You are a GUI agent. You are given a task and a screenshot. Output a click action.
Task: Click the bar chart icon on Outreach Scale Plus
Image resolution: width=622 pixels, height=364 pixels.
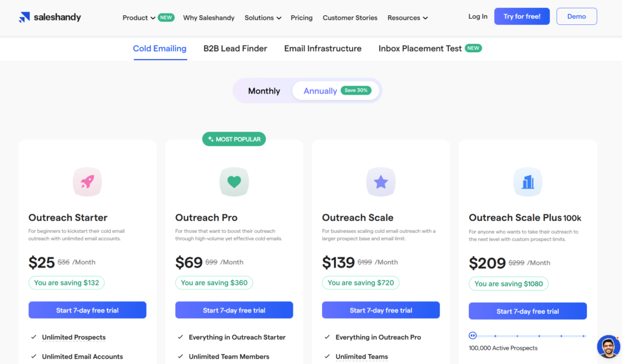pyautogui.click(x=527, y=181)
